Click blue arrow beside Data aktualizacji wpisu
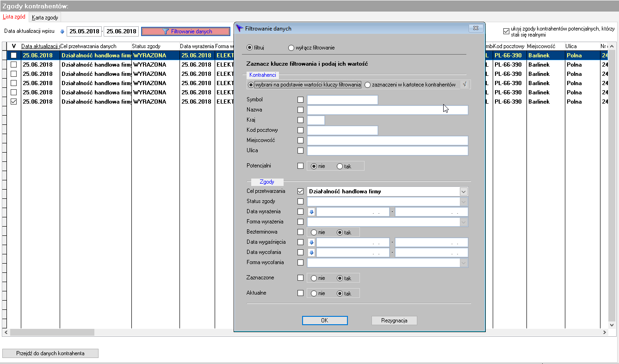This screenshot has height=364, width=619. [x=62, y=31]
